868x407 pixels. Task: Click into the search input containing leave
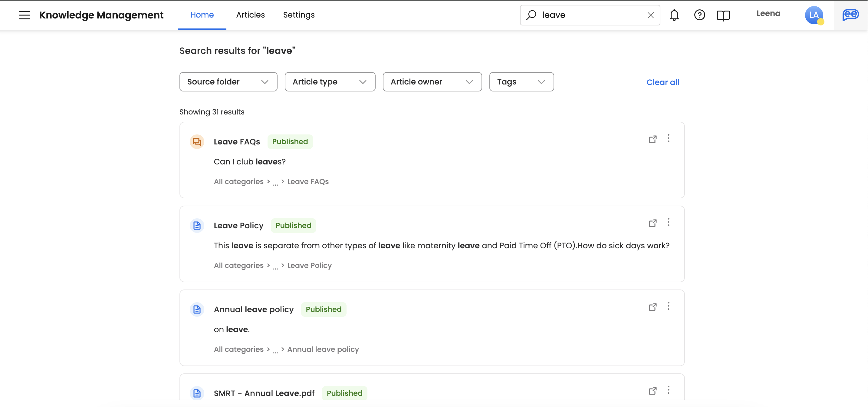(x=590, y=15)
